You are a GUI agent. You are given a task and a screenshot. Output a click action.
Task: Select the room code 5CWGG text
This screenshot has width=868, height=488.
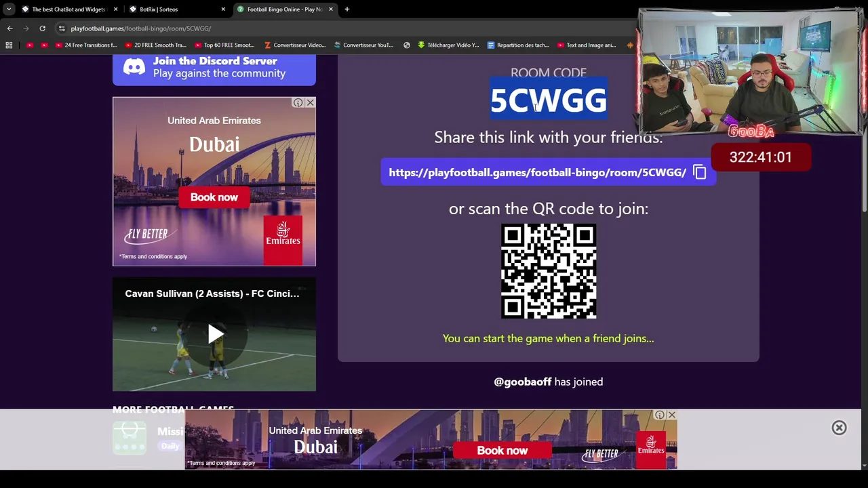(x=548, y=100)
